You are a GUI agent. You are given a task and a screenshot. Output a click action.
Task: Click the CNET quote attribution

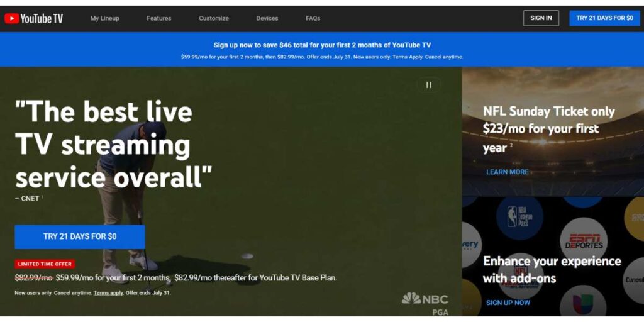click(x=29, y=199)
